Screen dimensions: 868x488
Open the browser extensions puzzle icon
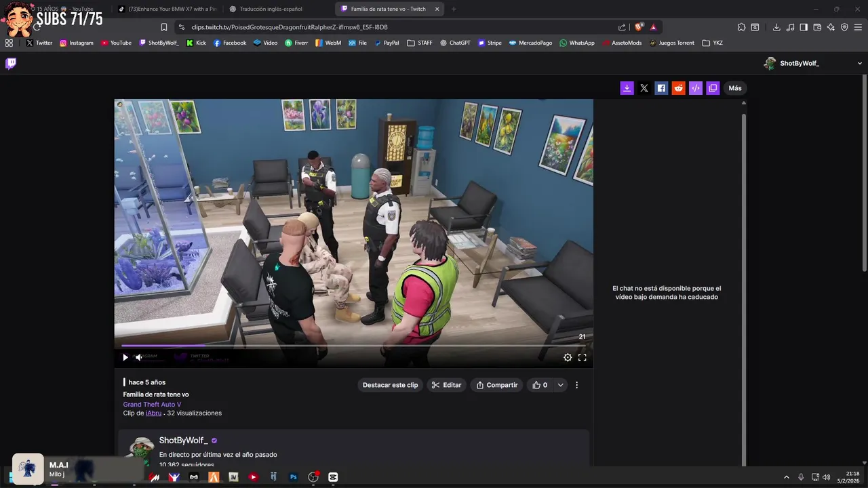click(741, 27)
